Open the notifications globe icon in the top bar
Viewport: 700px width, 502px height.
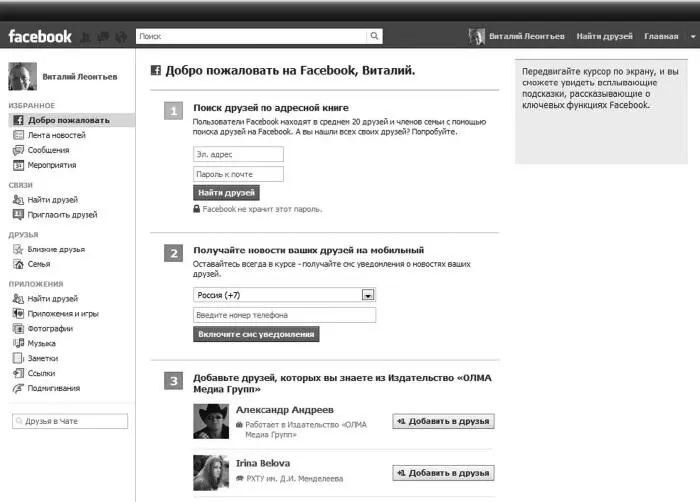[x=121, y=37]
